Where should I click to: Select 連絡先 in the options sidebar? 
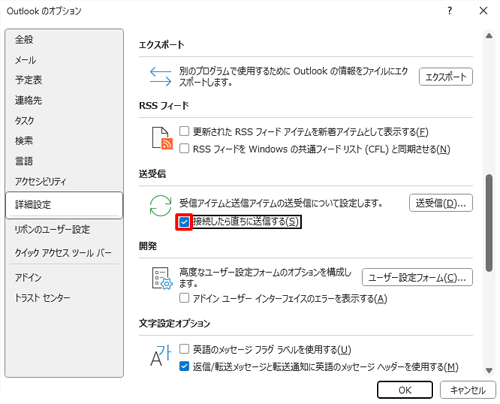(x=64, y=100)
